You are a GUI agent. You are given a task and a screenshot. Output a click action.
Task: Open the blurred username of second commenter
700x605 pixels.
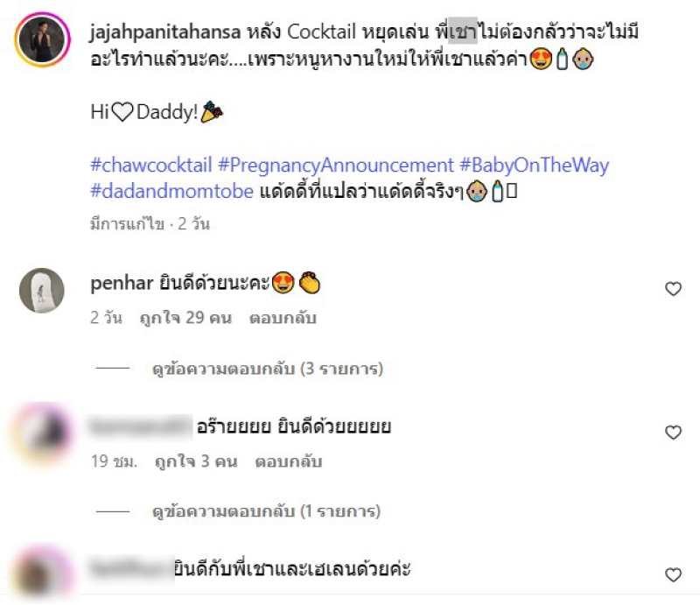click(140, 426)
